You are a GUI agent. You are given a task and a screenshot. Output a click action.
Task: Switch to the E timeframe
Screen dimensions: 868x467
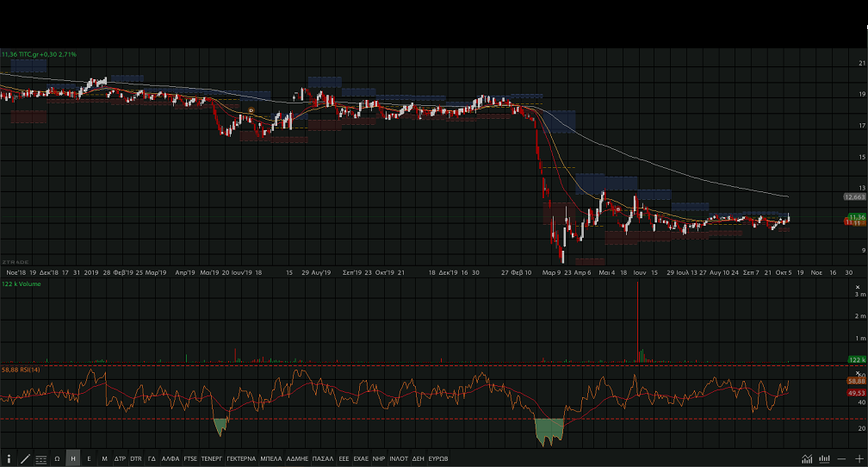(89, 459)
